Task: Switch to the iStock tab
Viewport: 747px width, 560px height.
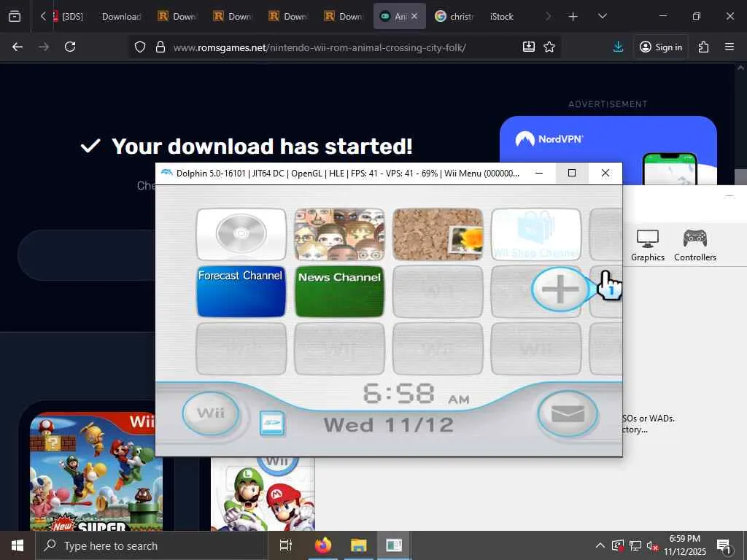Action: coord(502,16)
